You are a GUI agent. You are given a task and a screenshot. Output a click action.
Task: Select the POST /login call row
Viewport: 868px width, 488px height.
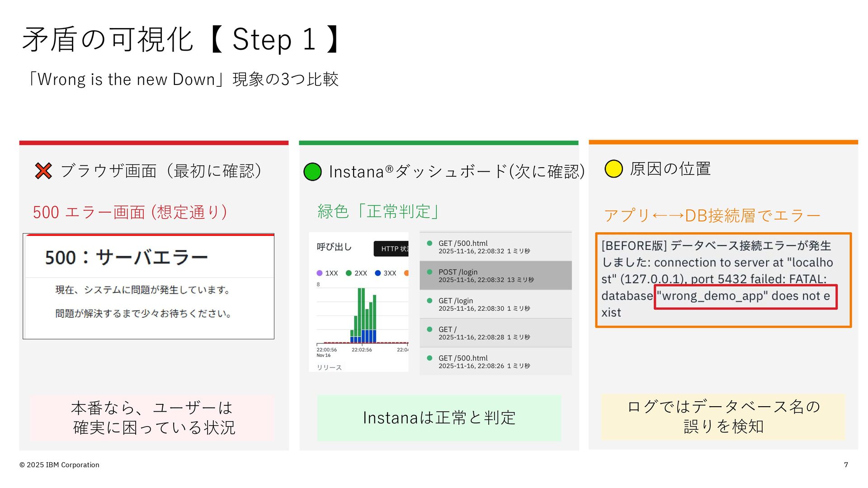coord(495,275)
